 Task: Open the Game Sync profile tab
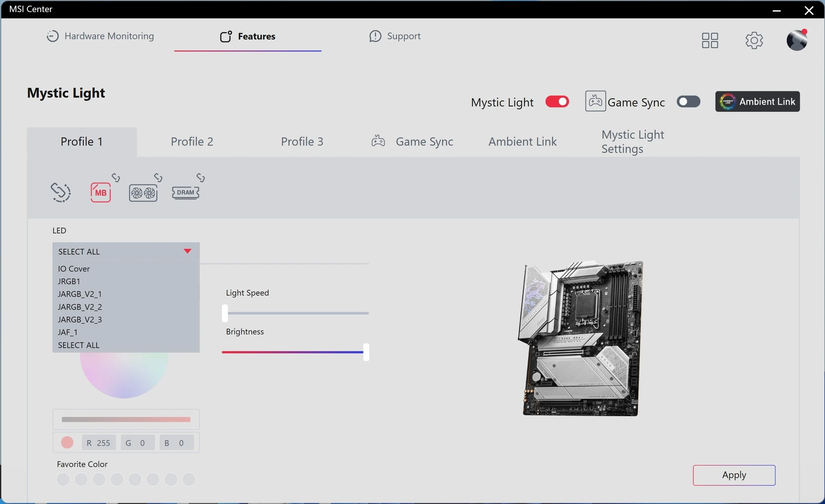(412, 141)
